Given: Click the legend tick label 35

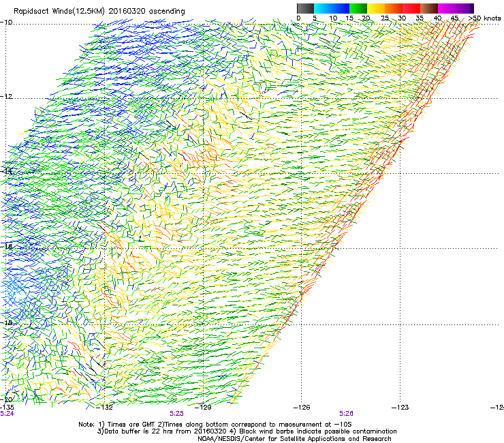Looking at the screenshot, I should (x=420, y=18).
